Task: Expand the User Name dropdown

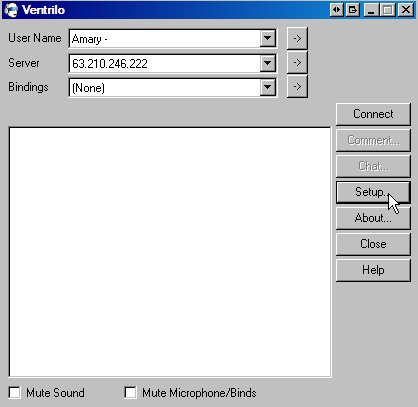Action: pyautogui.click(x=268, y=38)
